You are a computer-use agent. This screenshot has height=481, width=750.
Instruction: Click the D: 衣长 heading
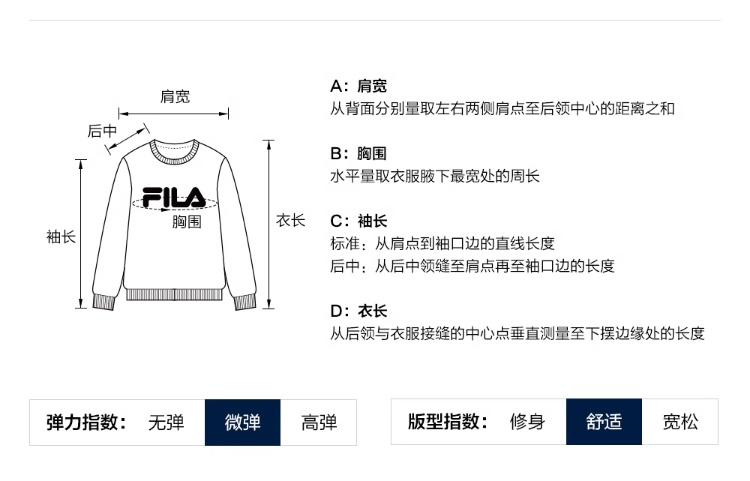click(x=359, y=311)
